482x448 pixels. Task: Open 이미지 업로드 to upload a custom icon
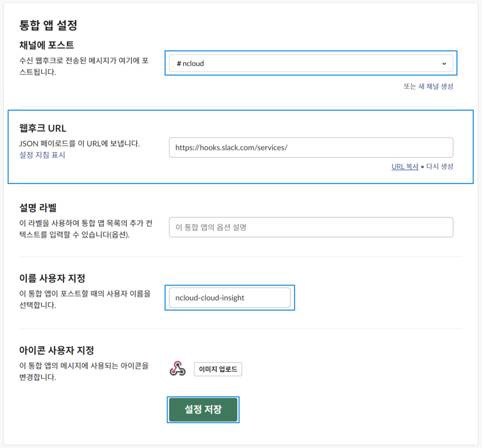click(217, 369)
